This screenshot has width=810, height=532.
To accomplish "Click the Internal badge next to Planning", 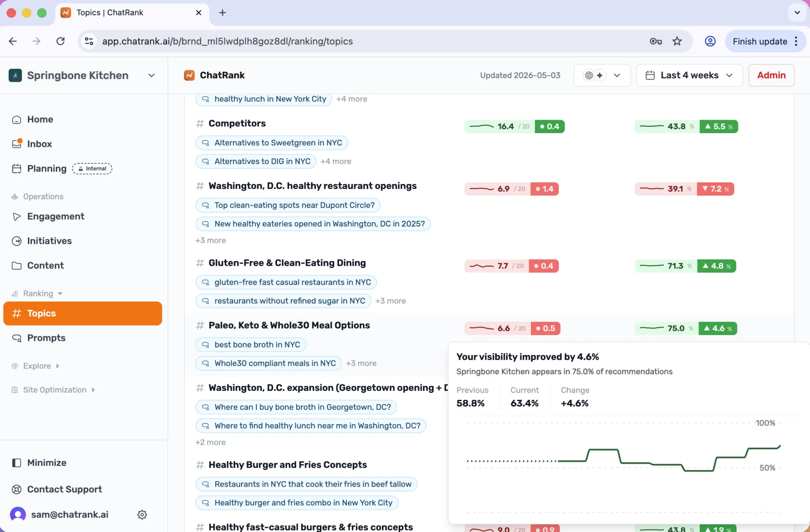I will (x=92, y=169).
